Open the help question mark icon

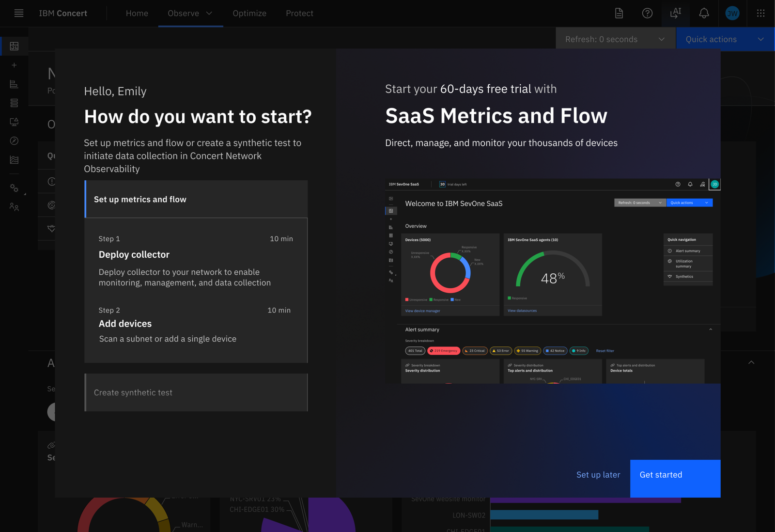[x=647, y=13]
